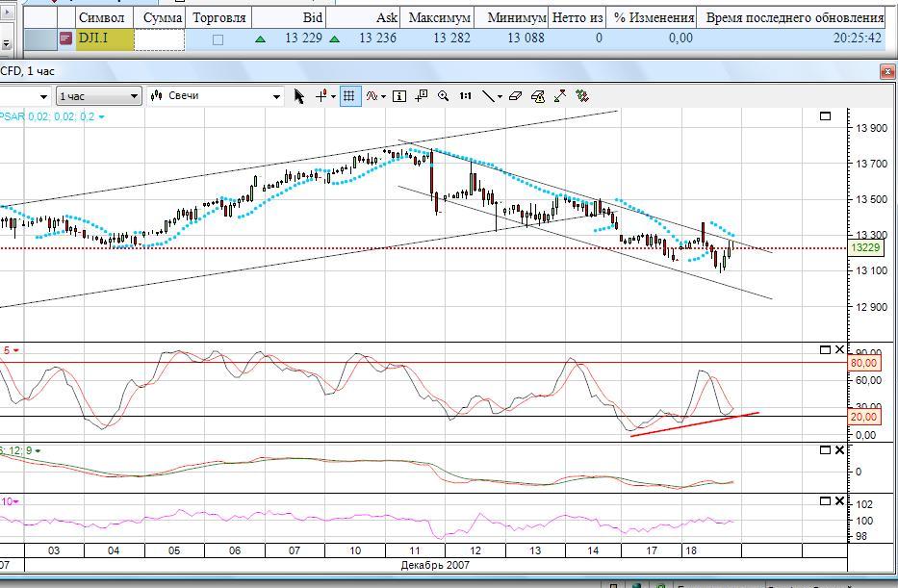Maximize the main price chart pane
Image resolution: width=898 pixels, height=588 pixels.
click(825, 116)
